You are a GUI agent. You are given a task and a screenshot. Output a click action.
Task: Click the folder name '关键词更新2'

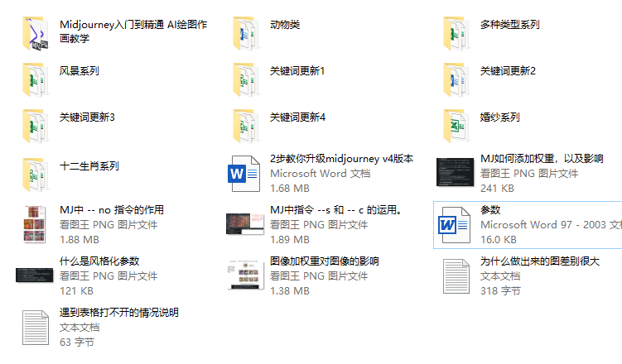(508, 71)
